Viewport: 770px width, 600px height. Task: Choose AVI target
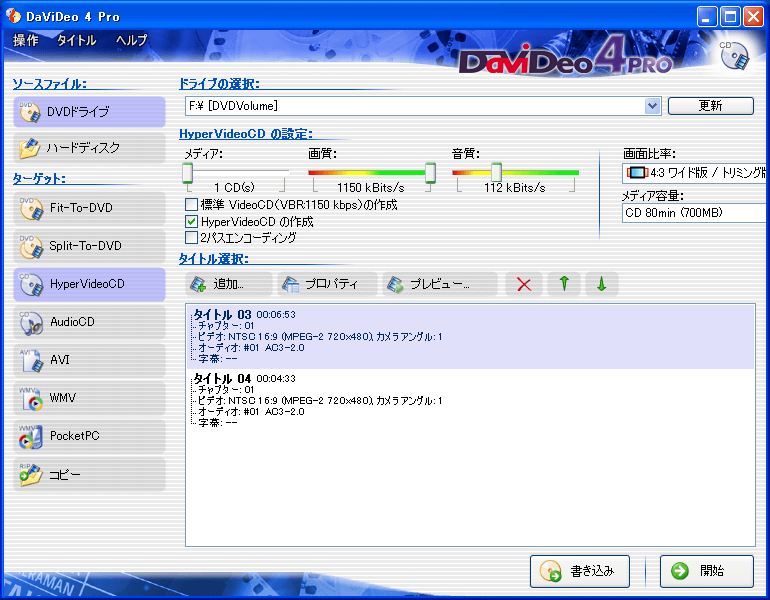click(x=89, y=360)
